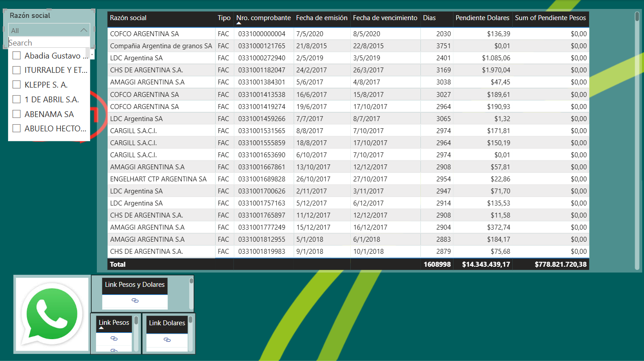The image size is (644, 361).
Task: Select the ABENAMA SA checkbox
Action: (x=17, y=114)
